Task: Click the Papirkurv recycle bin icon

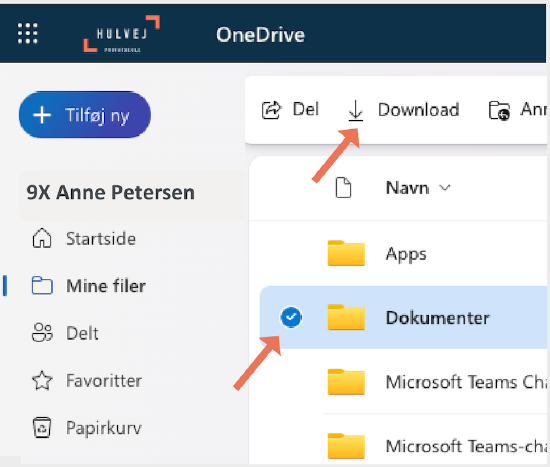Action: (x=42, y=427)
